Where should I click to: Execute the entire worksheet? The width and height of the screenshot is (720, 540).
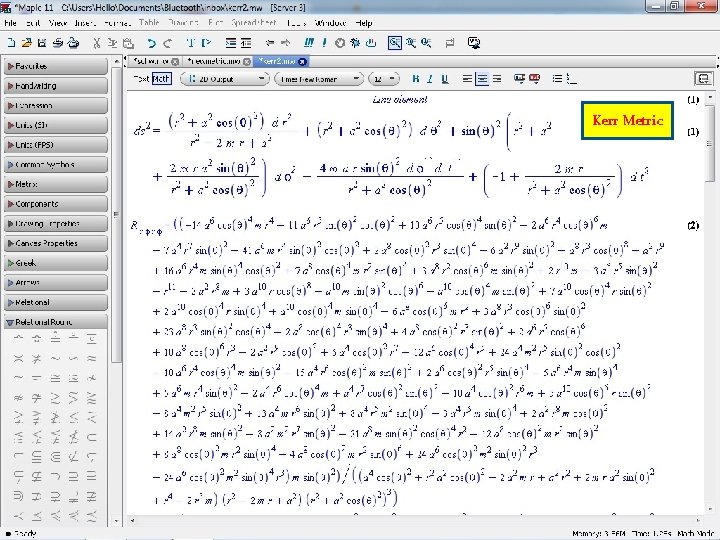(309, 43)
